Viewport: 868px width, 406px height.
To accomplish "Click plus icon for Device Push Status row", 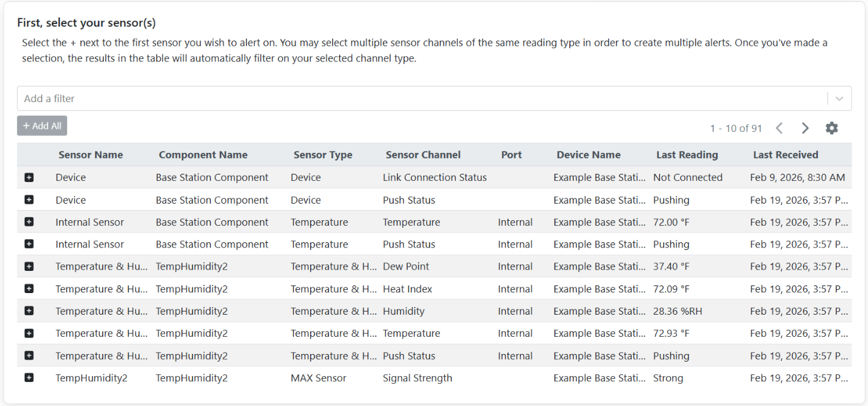I will (29, 200).
